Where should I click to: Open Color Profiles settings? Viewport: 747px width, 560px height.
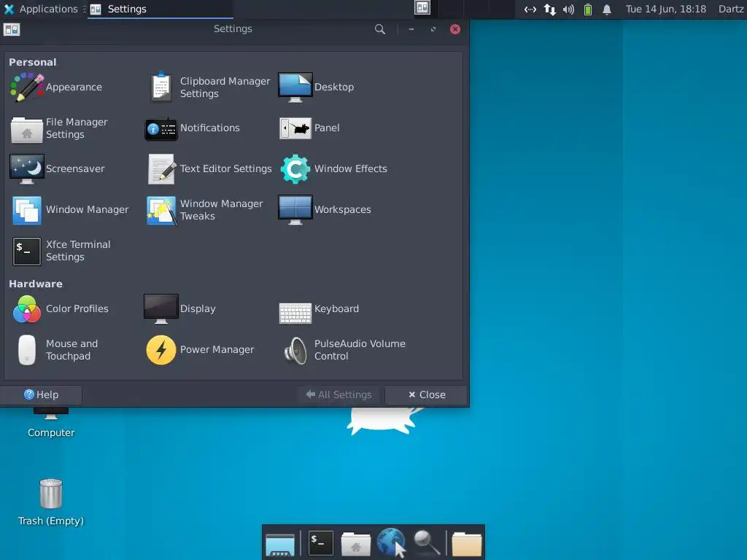(x=61, y=308)
